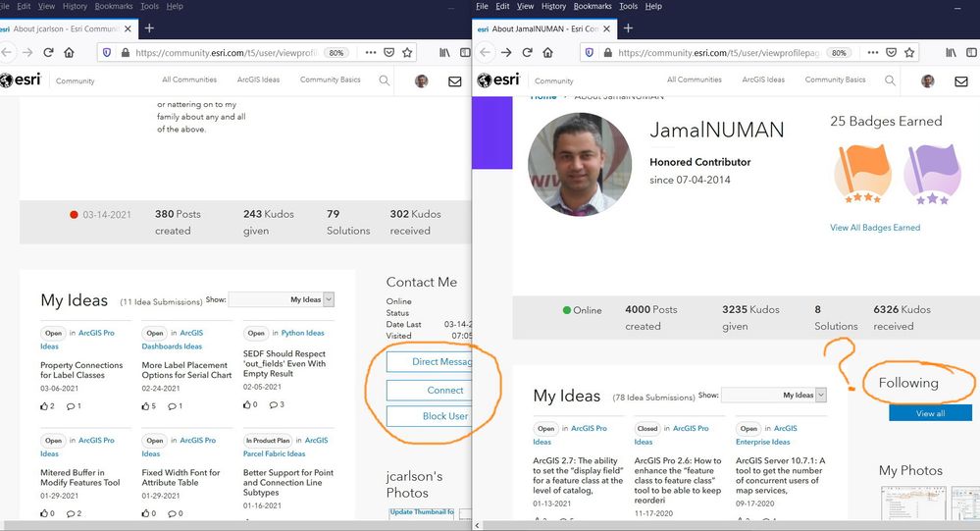Screen dimensions: 980x531
Task: Open My Ideas dropdown on JamalNUMAN page
Action: (774, 395)
